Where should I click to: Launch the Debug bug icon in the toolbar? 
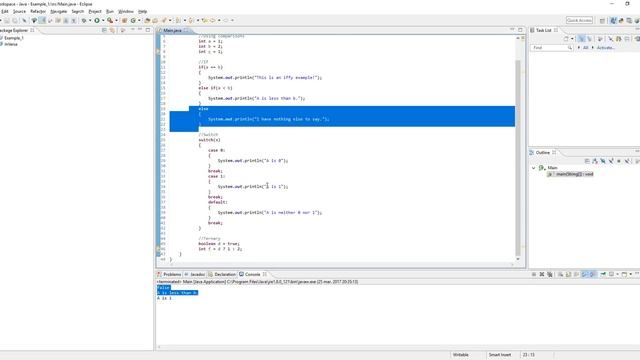tap(84, 20)
